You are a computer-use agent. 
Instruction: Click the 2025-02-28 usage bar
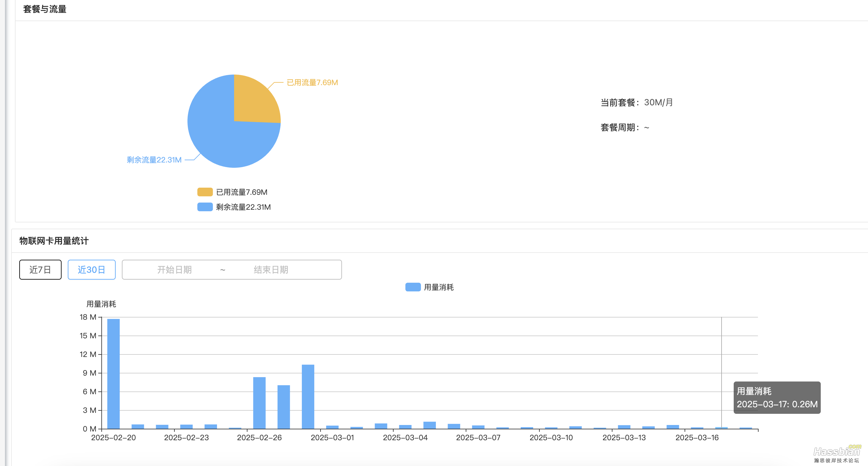click(x=308, y=397)
